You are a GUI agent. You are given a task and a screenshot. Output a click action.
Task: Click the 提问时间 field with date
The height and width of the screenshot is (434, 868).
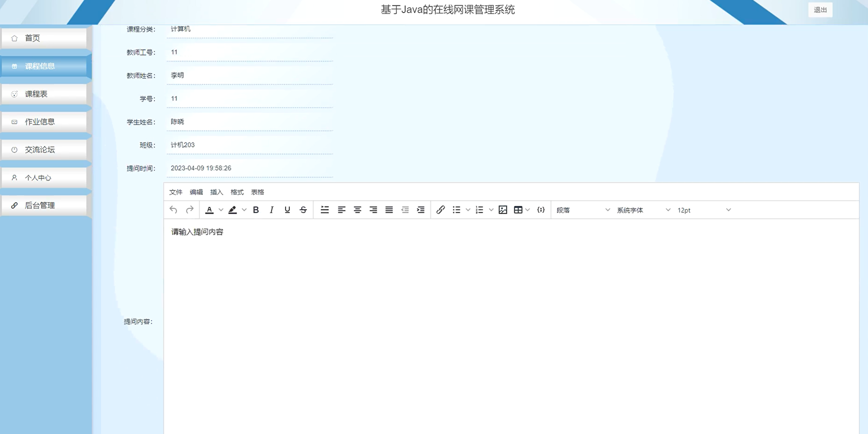point(250,168)
